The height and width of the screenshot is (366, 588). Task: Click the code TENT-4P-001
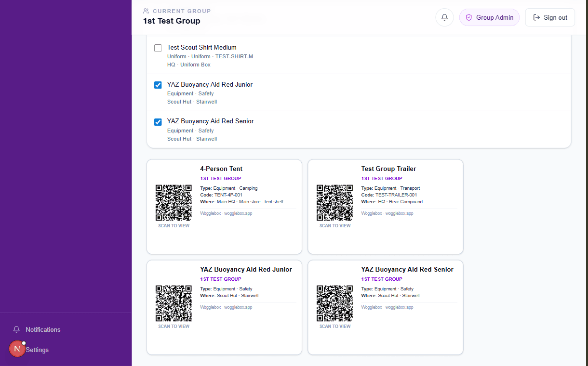[228, 195]
